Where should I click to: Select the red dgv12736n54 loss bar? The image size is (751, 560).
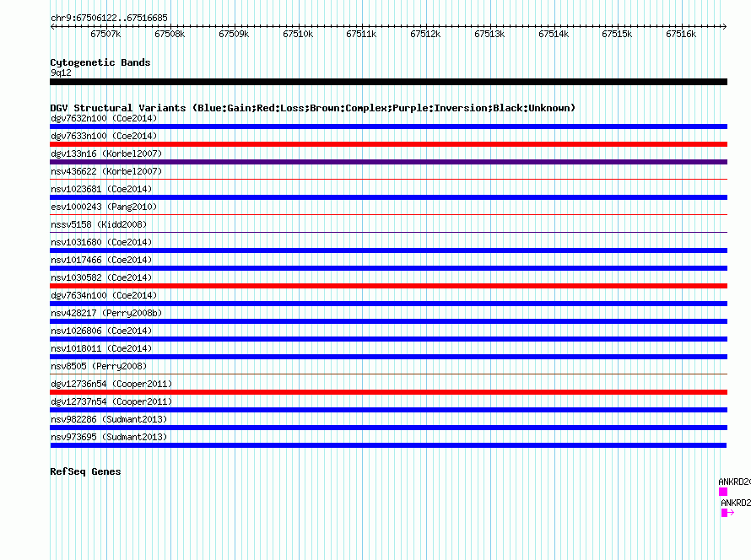point(388,392)
